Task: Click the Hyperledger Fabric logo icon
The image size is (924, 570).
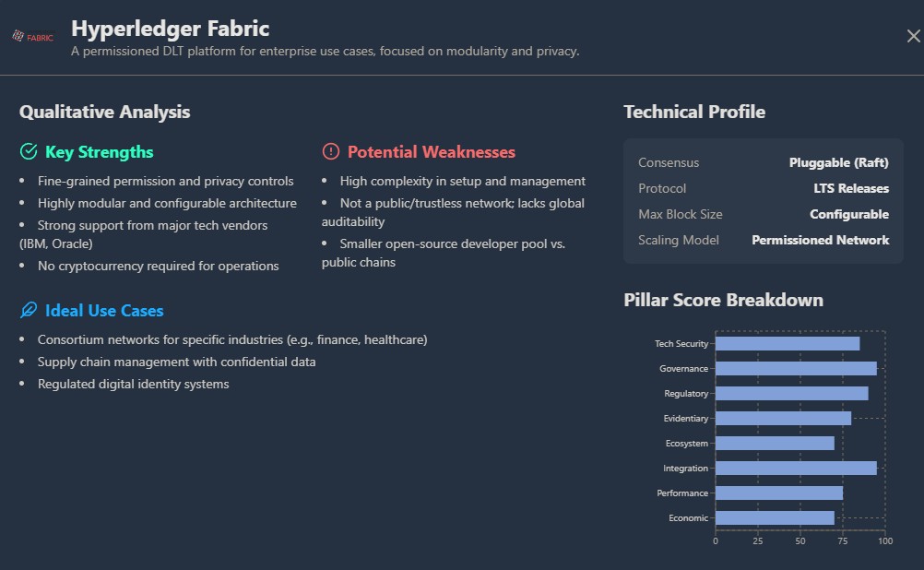Action: point(32,37)
